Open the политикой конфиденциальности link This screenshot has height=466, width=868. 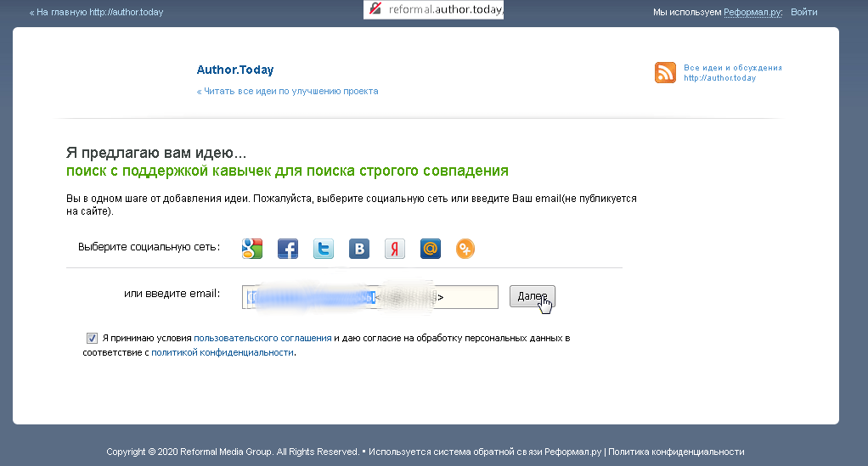(223, 352)
